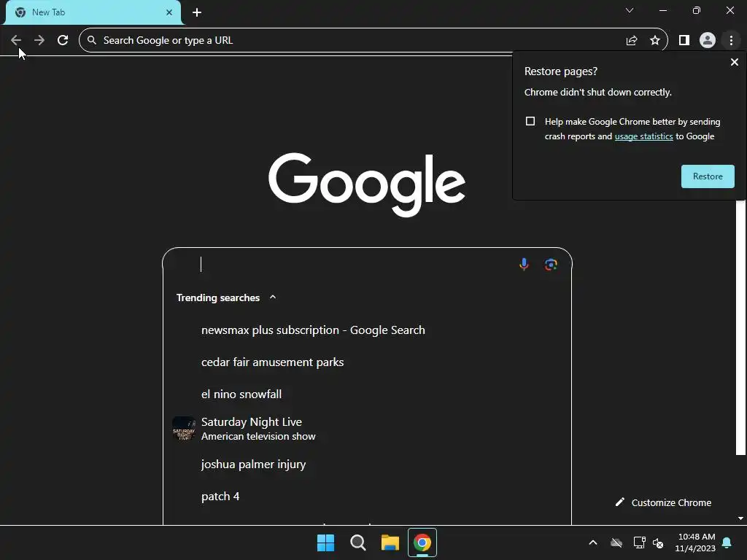
Task: Click the Saturday Night Live thumbnail
Action: pyautogui.click(x=183, y=429)
